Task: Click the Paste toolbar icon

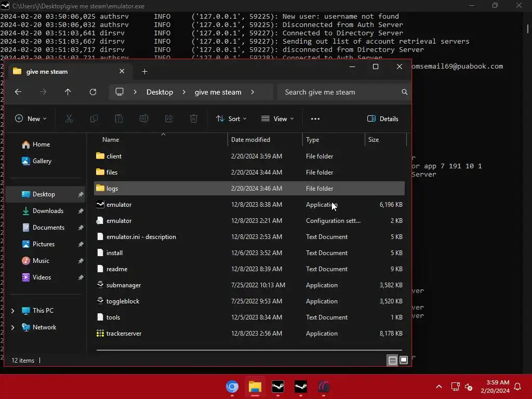Action: [x=119, y=119]
